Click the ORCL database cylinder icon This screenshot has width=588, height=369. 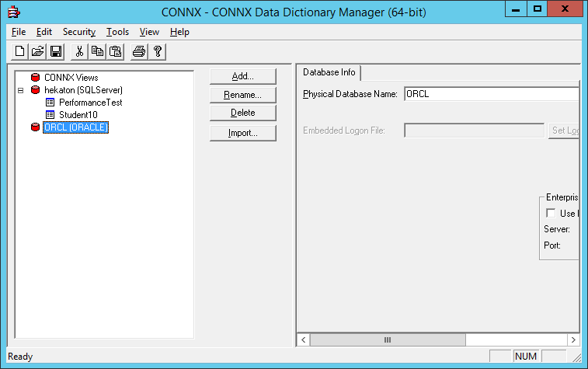point(35,127)
